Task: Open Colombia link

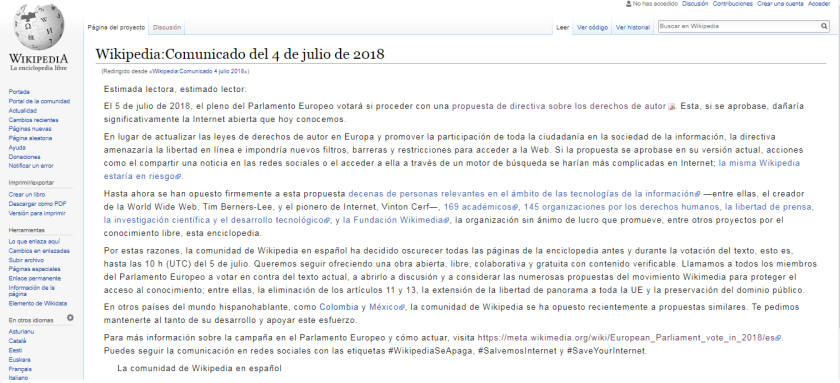Action: (339, 307)
